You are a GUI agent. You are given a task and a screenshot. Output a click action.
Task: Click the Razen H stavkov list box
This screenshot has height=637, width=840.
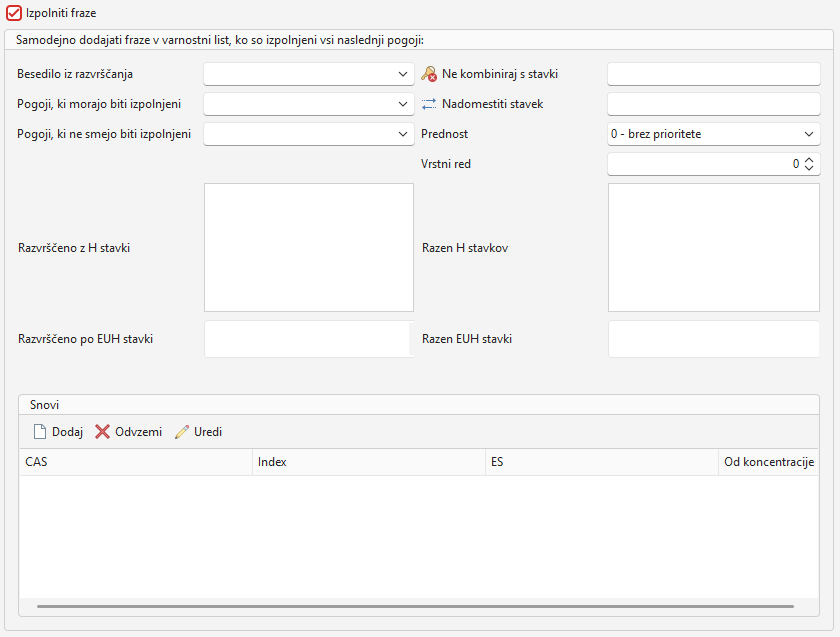click(x=714, y=248)
